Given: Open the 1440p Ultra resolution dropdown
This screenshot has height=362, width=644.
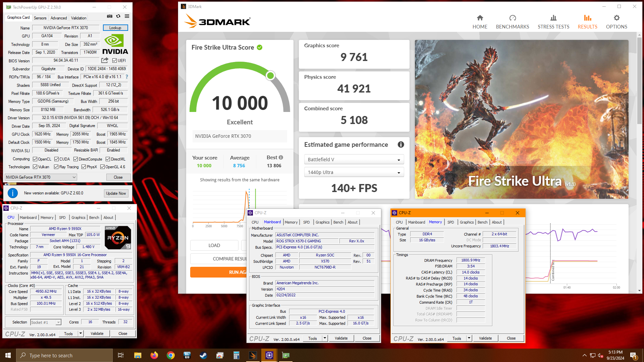Looking at the screenshot, I should pyautogui.click(x=354, y=172).
